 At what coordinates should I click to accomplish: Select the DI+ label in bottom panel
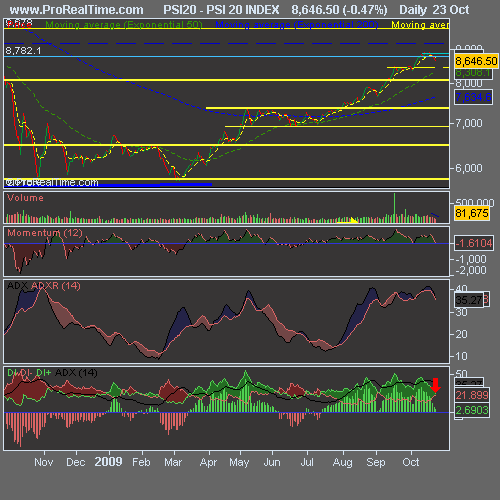[44, 372]
